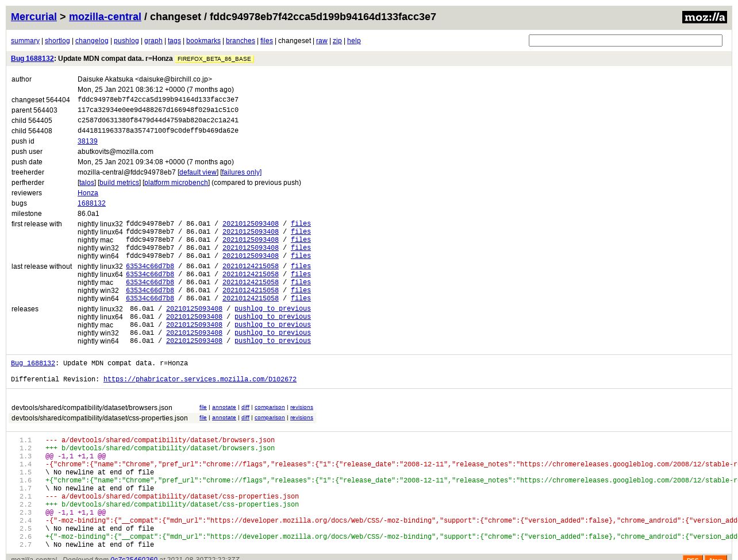Image resolution: width=738 pixels, height=560 pixels.
Task: Open Bug 1688132 link in commit description
Action: pyautogui.click(x=33, y=364)
